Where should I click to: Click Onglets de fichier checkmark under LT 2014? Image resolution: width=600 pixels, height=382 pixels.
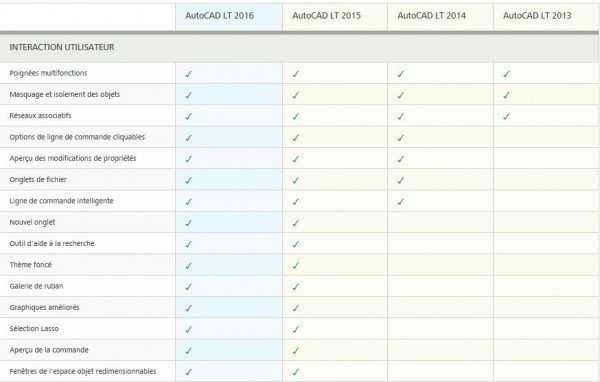pyautogui.click(x=400, y=181)
